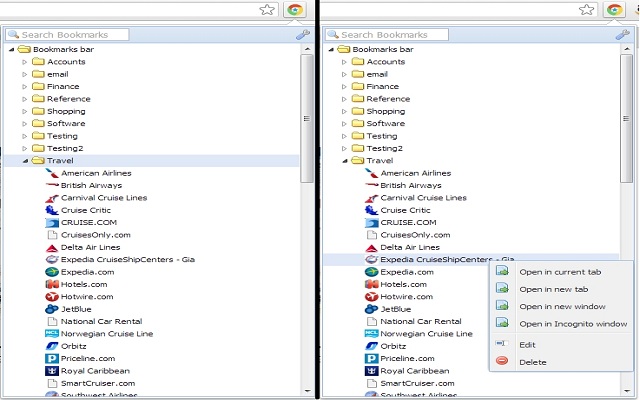Click "Carnival Cruise Lines" text in right panel
This screenshot has width=640, height=400.
point(423,198)
